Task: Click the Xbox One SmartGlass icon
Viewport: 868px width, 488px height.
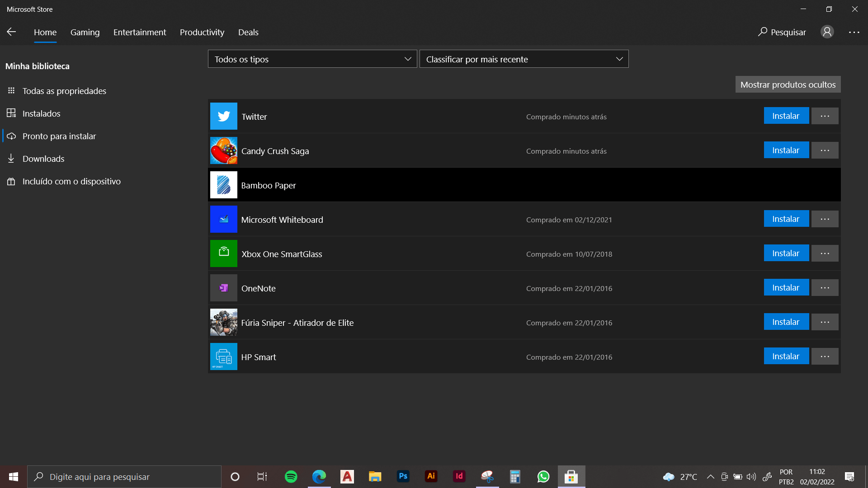Action: click(x=224, y=253)
